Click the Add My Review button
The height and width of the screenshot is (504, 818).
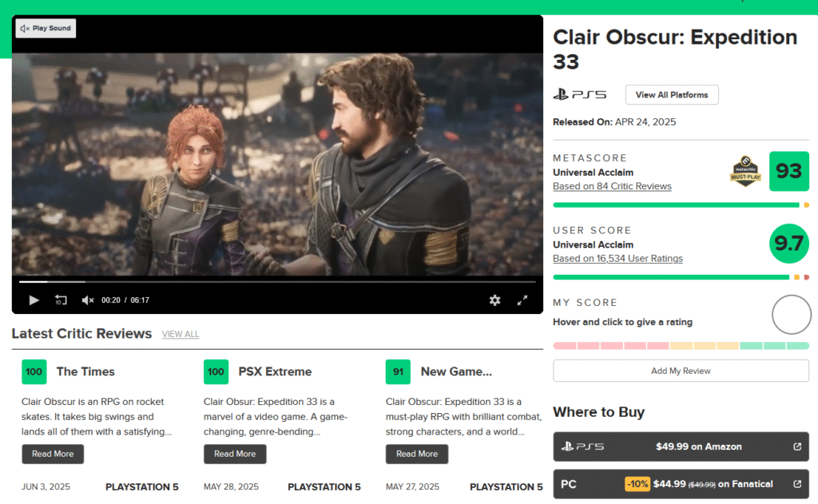click(x=681, y=371)
